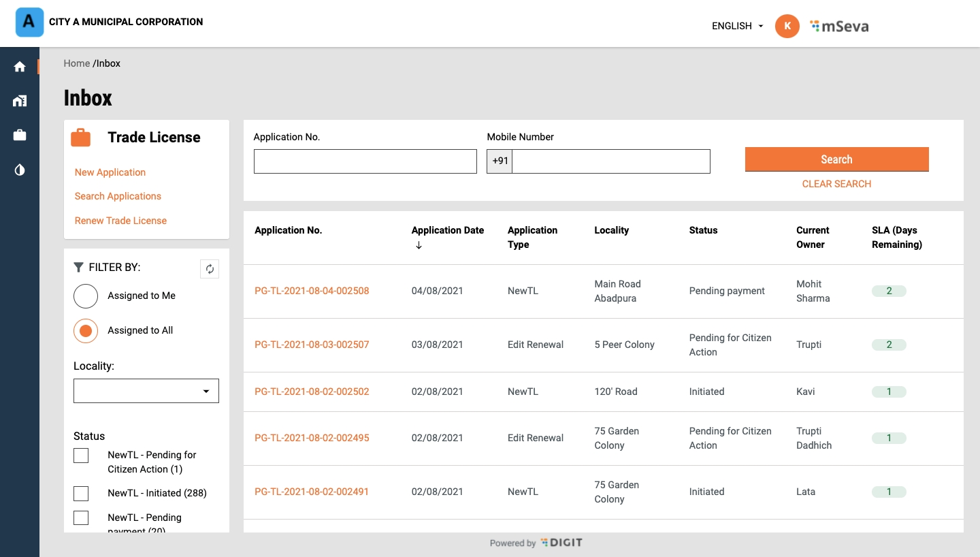Click the City A logo icon

[x=29, y=22]
